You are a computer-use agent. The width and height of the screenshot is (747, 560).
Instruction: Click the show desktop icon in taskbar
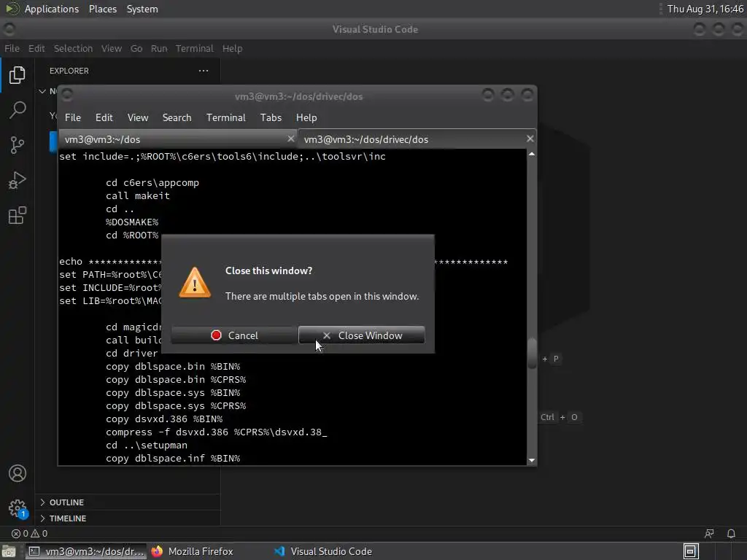point(9,551)
